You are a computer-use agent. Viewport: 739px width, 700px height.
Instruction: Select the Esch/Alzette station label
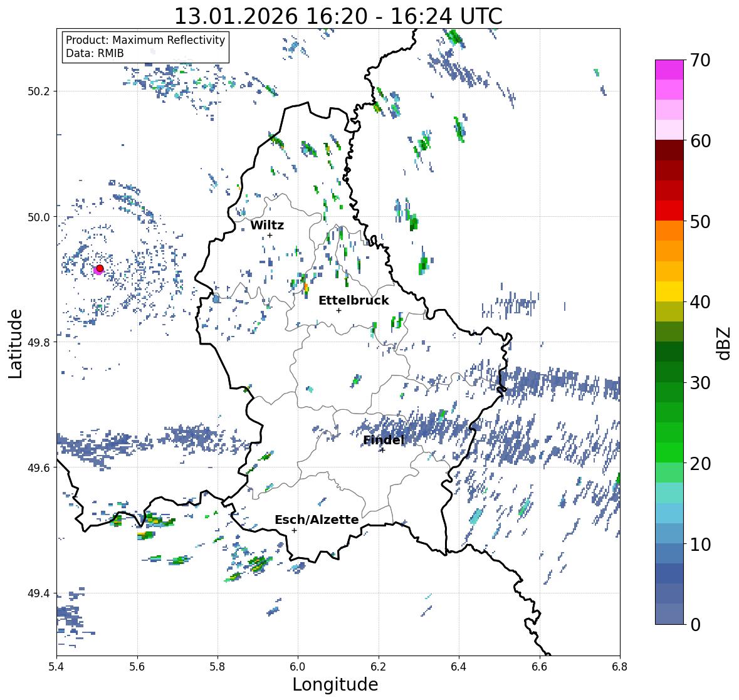click(x=317, y=520)
